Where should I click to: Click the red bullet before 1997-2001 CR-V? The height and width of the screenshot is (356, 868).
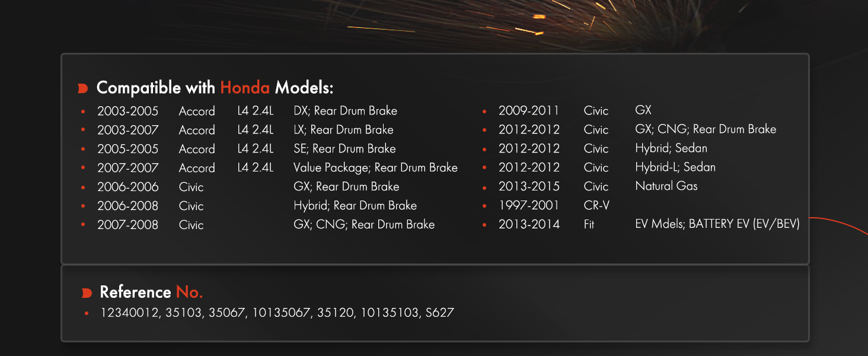pyautogui.click(x=484, y=206)
